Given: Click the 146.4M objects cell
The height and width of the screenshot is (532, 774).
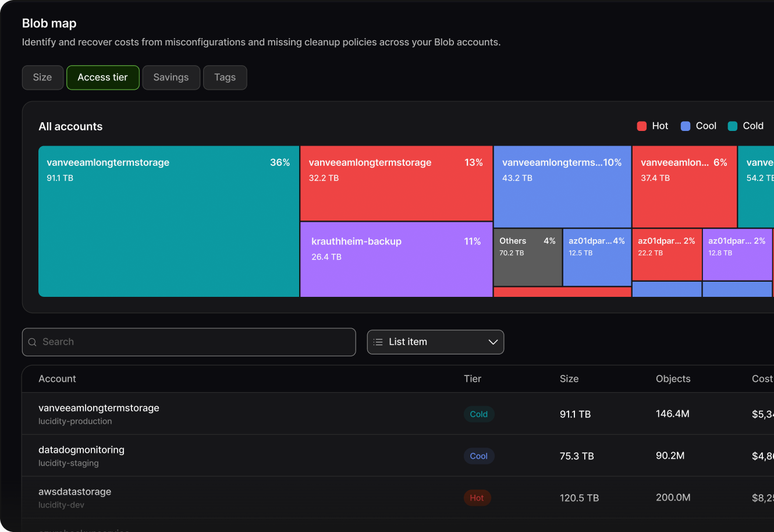Looking at the screenshot, I should click(673, 414).
